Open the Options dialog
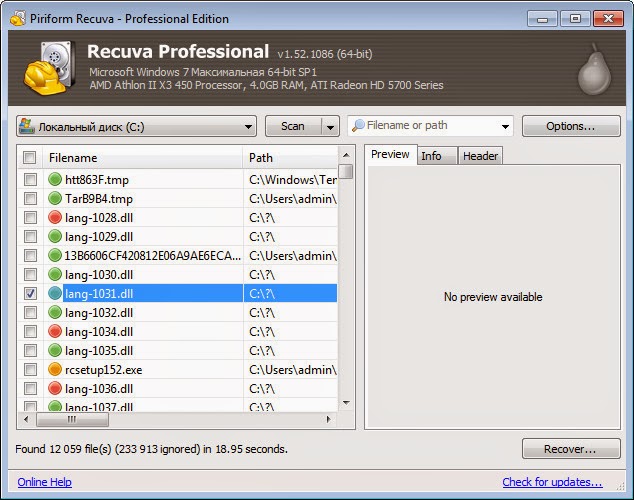Viewport: 634px width, 500px height. (x=571, y=126)
